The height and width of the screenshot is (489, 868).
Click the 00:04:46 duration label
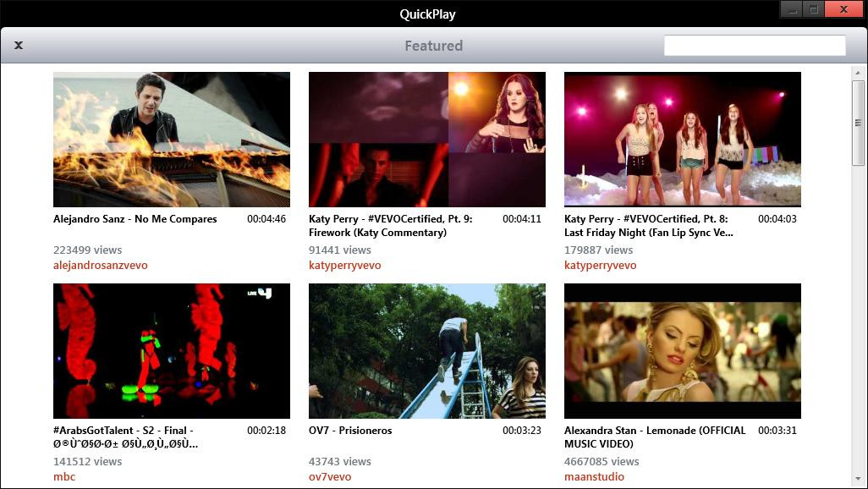pyautogui.click(x=266, y=219)
